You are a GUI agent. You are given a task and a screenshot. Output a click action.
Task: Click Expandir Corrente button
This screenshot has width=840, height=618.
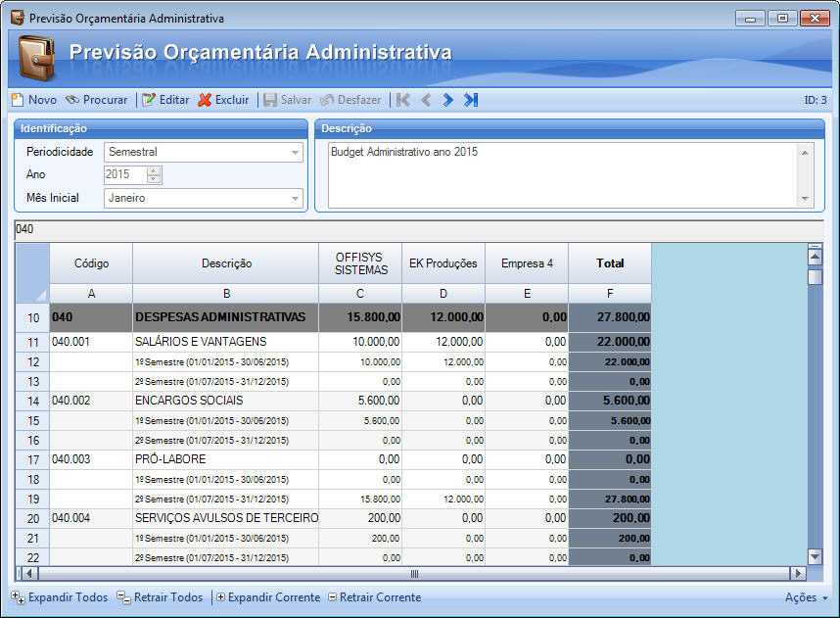268,597
